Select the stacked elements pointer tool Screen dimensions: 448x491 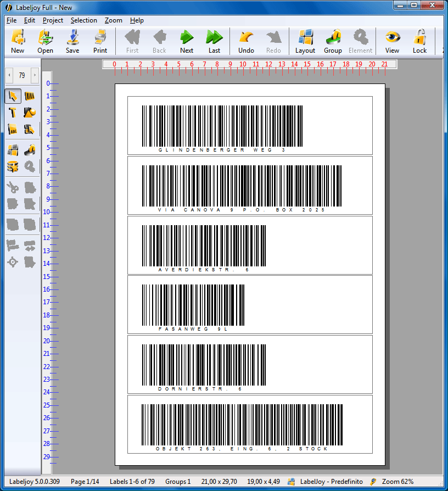(x=30, y=129)
